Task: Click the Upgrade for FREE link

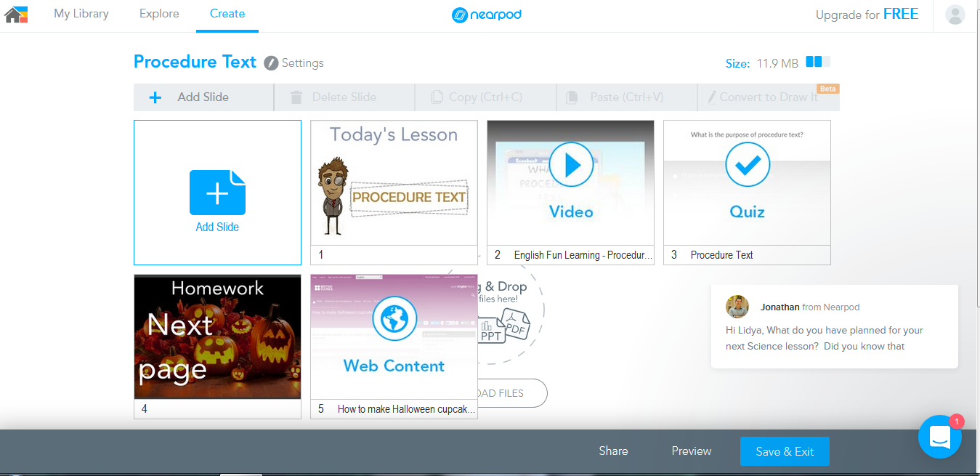Action: [867, 14]
